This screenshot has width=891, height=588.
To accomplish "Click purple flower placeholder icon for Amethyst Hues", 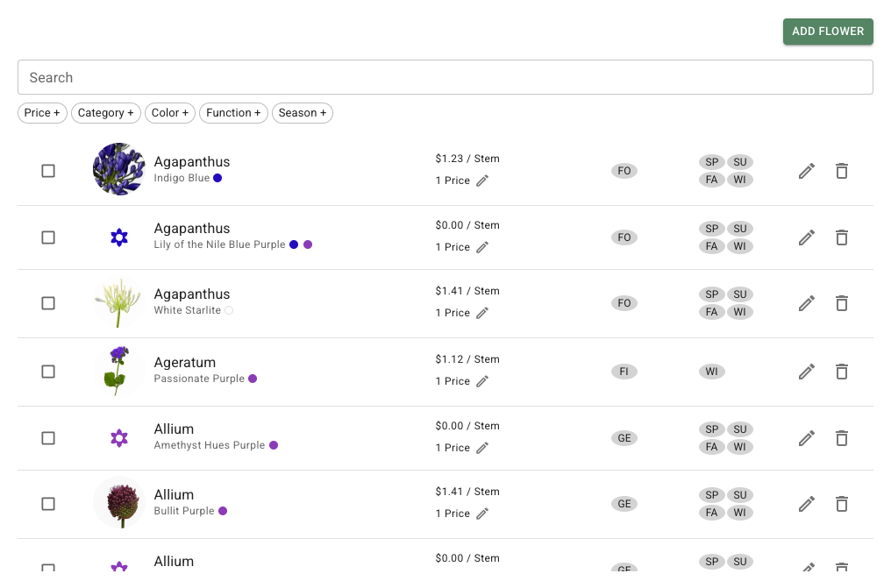I will pyautogui.click(x=119, y=438).
